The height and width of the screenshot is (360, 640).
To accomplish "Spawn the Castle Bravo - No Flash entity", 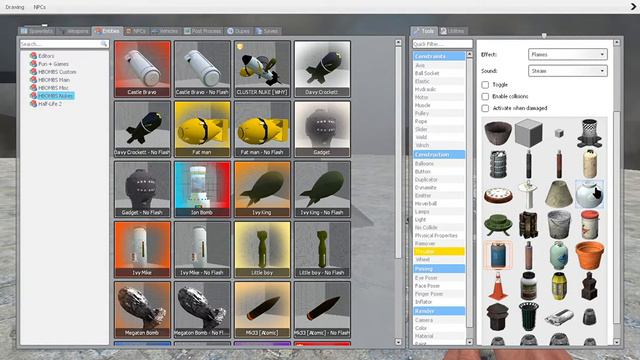I will [x=202, y=69].
